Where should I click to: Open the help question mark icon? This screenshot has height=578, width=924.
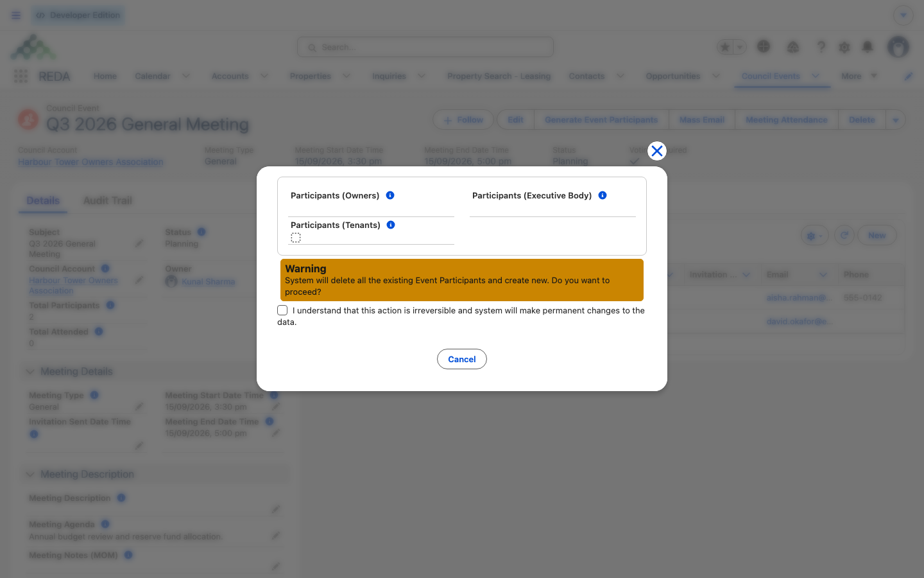pyautogui.click(x=821, y=47)
